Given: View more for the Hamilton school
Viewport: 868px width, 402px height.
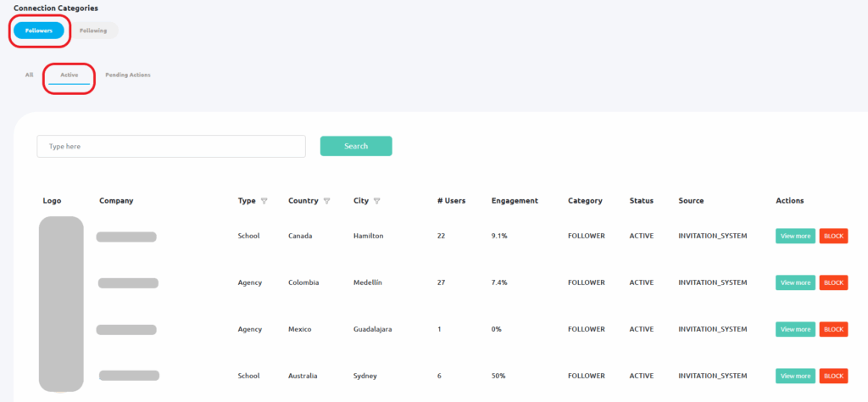Looking at the screenshot, I should click(x=795, y=236).
